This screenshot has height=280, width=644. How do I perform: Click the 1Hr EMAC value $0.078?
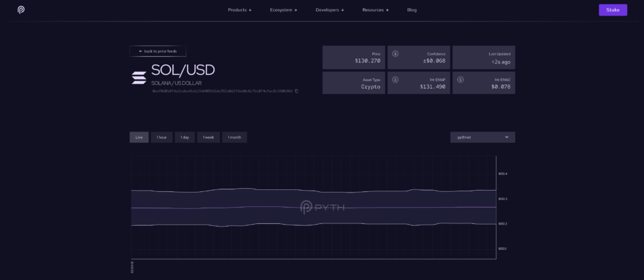pos(501,87)
